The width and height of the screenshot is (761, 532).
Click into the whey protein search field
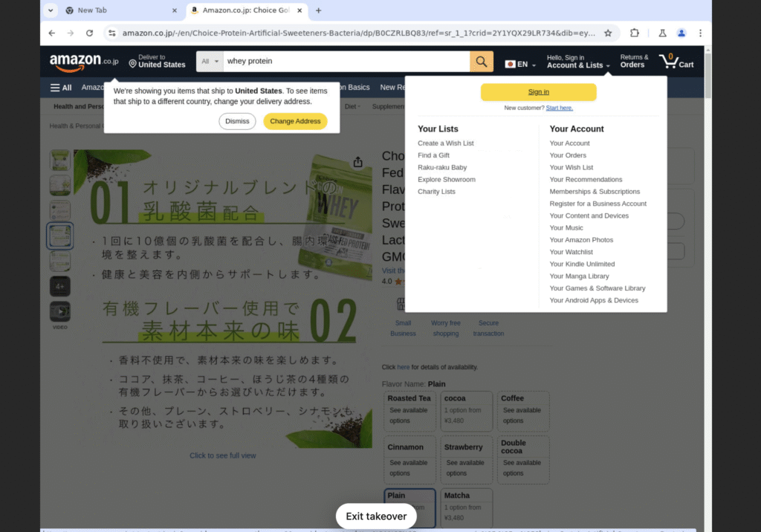point(346,62)
